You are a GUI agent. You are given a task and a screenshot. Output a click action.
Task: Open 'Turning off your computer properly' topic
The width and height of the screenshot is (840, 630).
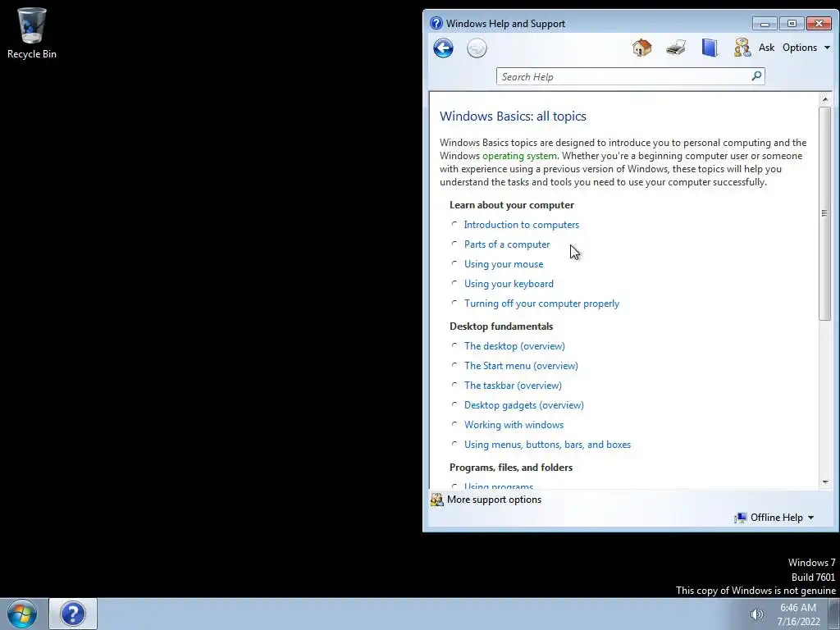[541, 304]
